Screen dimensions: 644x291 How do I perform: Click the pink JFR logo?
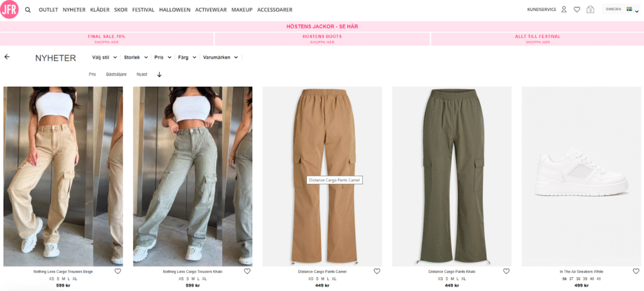(x=9, y=9)
